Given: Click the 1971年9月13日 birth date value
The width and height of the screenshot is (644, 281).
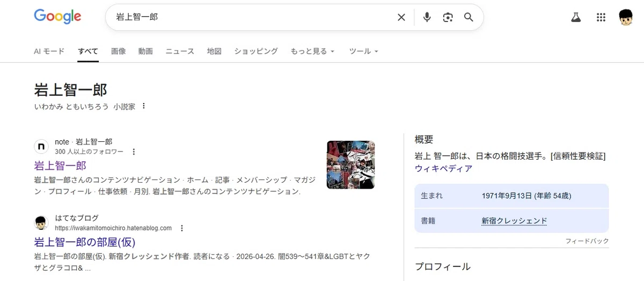Looking at the screenshot, I should (526, 196).
